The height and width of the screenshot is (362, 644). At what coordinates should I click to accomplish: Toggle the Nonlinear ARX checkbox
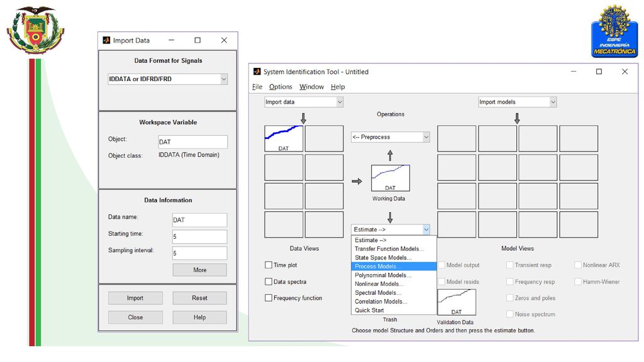pos(578,265)
